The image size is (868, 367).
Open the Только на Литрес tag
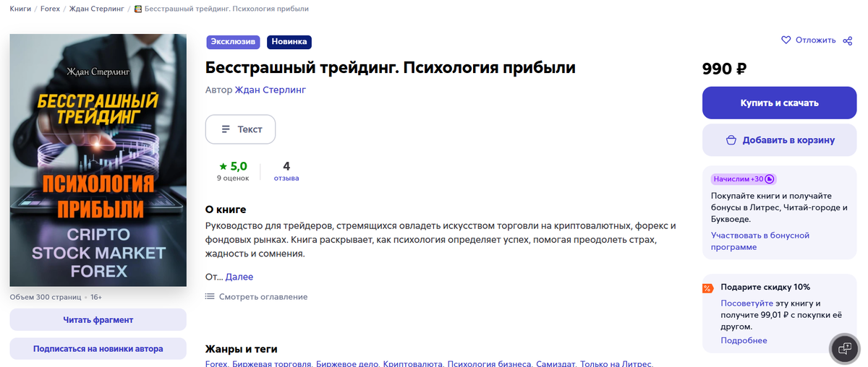(617, 364)
